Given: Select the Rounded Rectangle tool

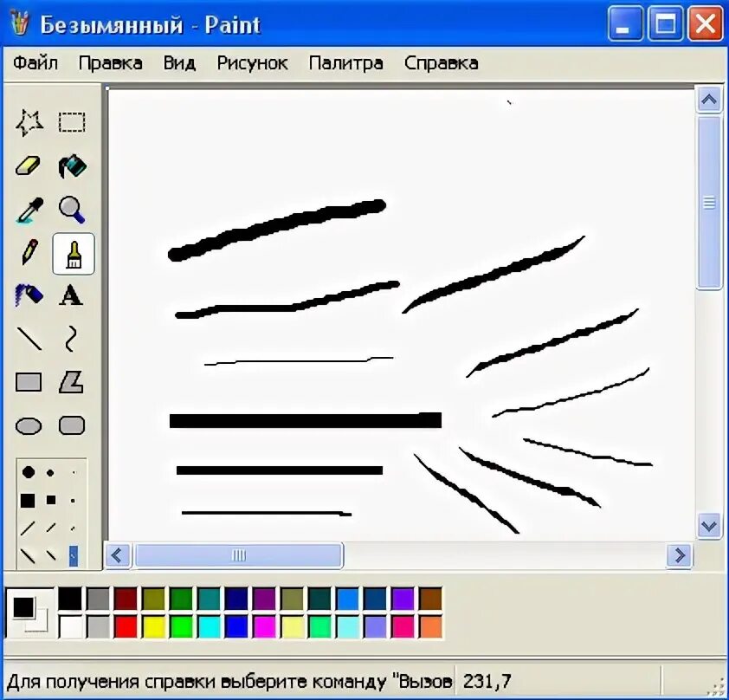Looking at the screenshot, I should click(72, 425).
